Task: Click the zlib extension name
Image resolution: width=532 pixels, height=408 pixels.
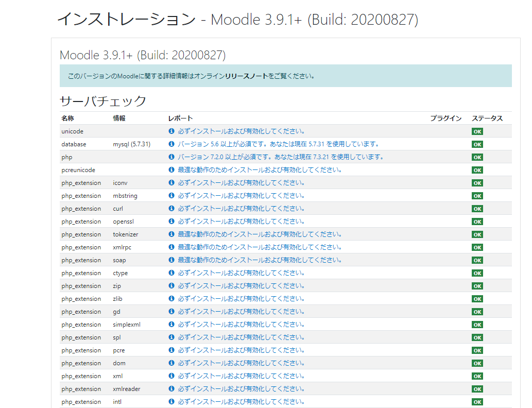Action: click(117, 299)
